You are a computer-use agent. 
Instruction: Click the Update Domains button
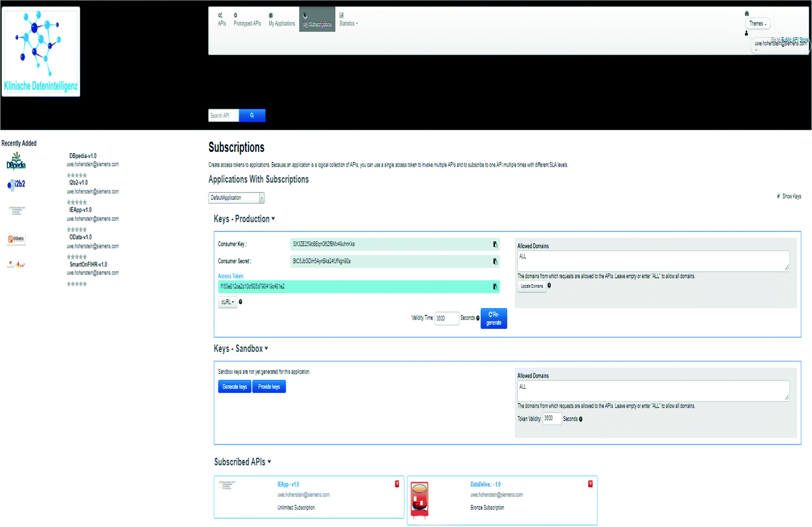[532, 286]
